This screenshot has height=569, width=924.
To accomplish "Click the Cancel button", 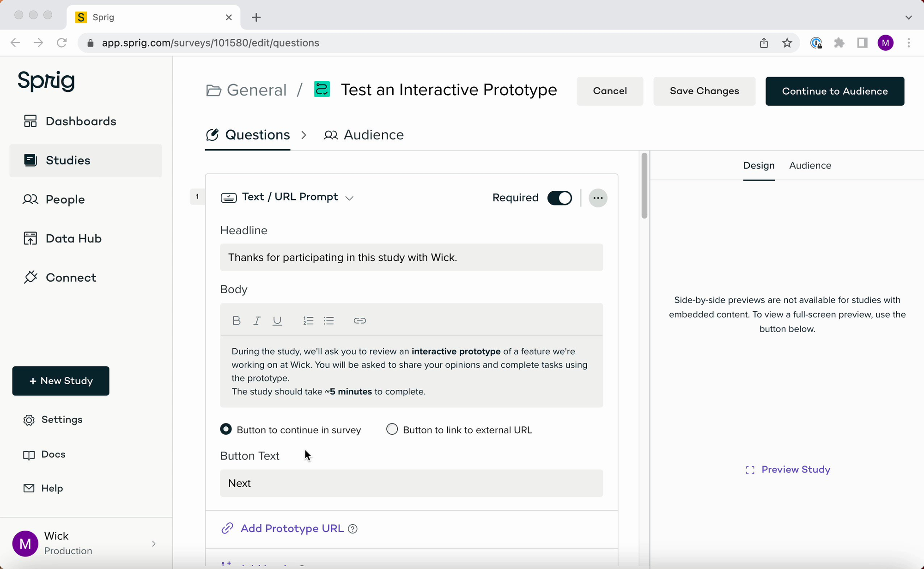I will pyautogui.click(x=610, y=91).
